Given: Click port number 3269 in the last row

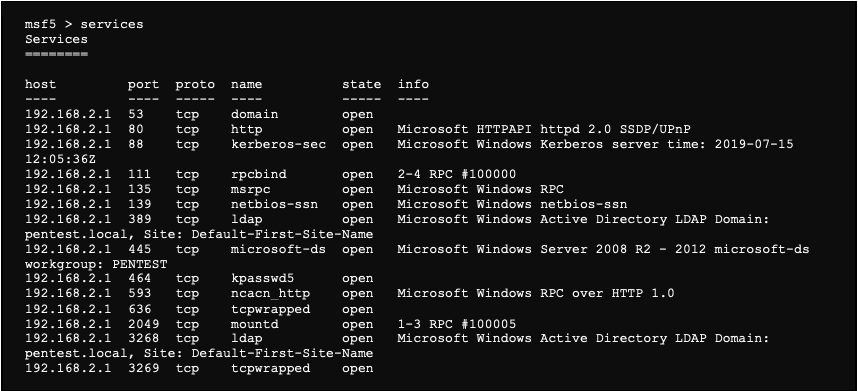Looking at the screenshot, I should tap(143, 368).
